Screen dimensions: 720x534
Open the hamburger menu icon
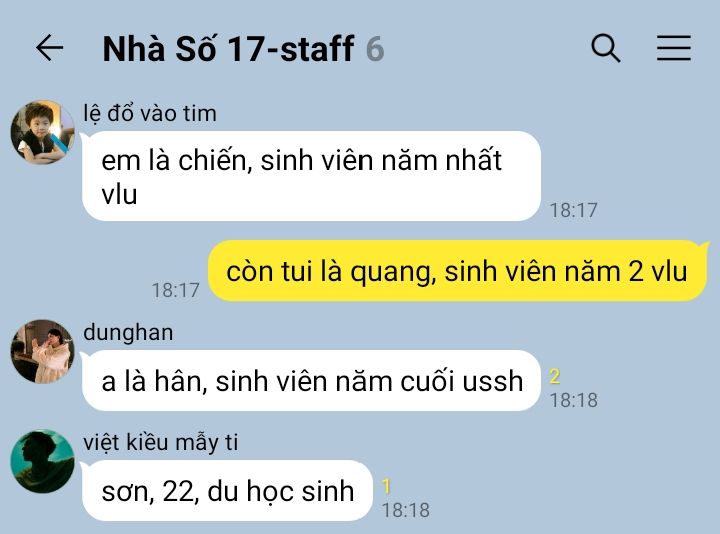(x=674, y=47)
